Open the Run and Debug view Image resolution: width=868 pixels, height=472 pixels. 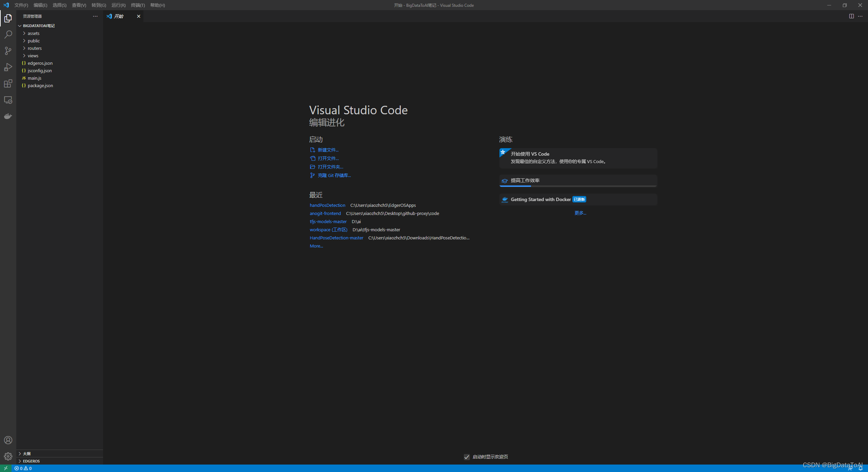pyautogui.click(x=8, y=67)
